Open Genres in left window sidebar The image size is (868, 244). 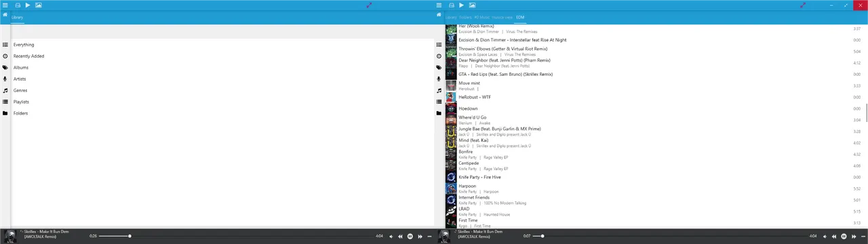217,90
